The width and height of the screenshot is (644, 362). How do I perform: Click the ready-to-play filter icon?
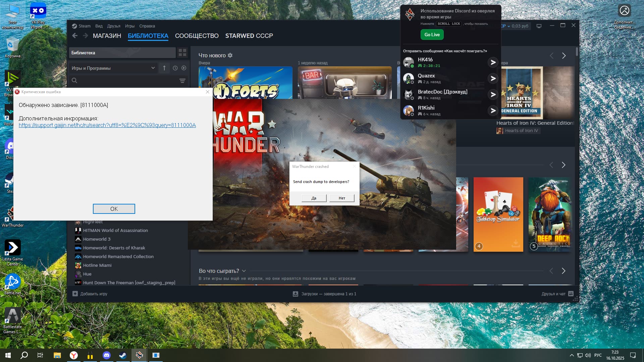tap(184, 68)
